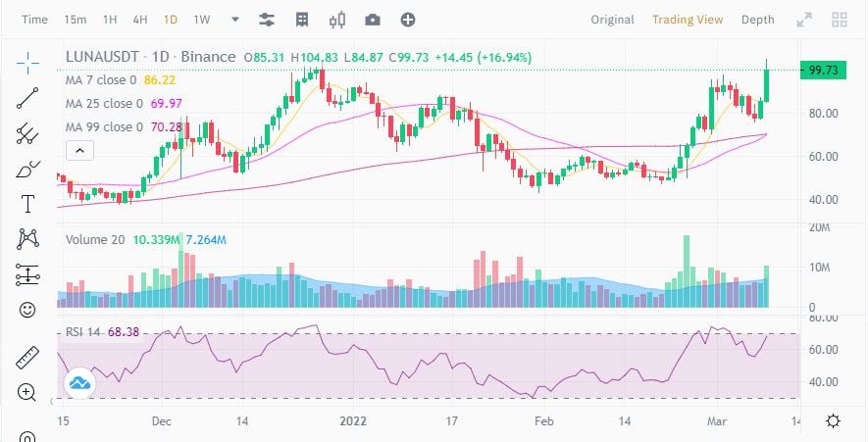Open the multi-chart grid layout icon
The width and height of the screenshot is (868, 442).
point(840,20)
